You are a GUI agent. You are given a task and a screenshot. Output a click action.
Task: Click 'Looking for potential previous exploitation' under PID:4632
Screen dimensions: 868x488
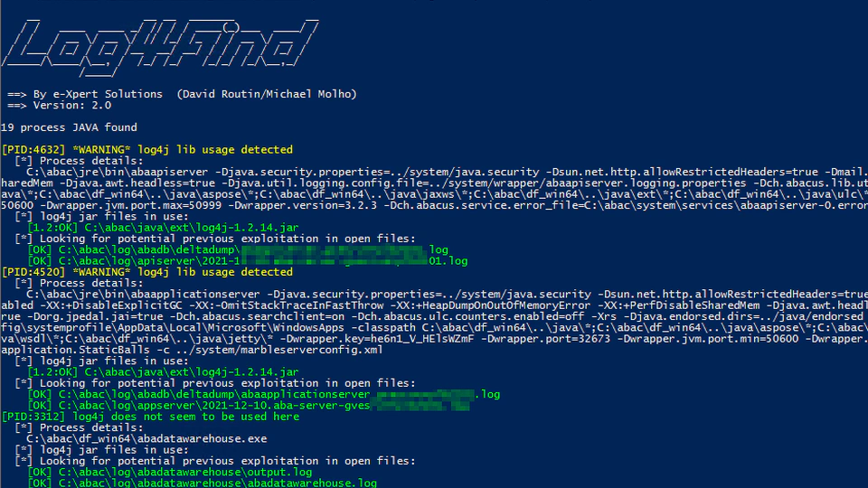coord(215,239)
